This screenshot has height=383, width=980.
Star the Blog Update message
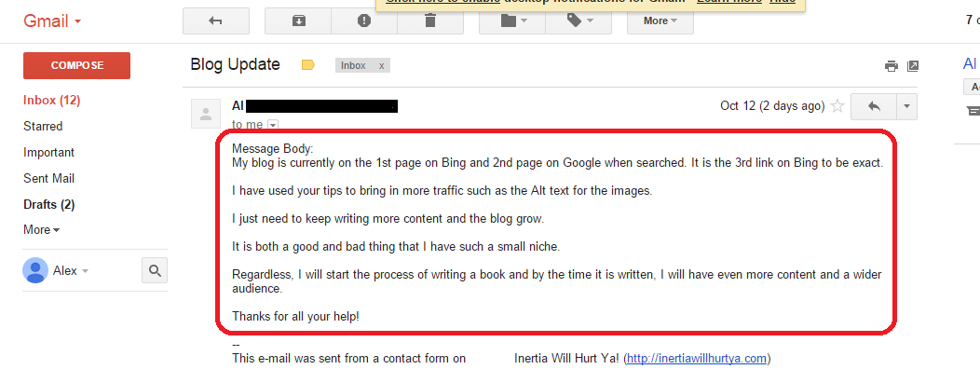(x=837, y=106)
